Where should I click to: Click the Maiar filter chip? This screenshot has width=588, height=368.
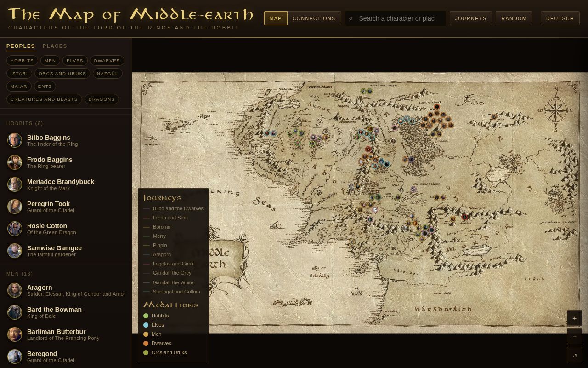point(19,86)
